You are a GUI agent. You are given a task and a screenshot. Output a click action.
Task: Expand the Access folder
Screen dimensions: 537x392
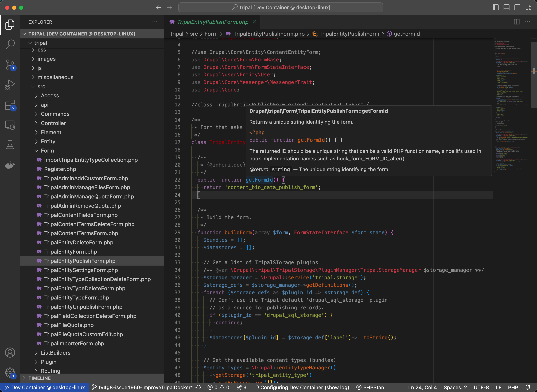pyautogui.click(x=92, y=96)
